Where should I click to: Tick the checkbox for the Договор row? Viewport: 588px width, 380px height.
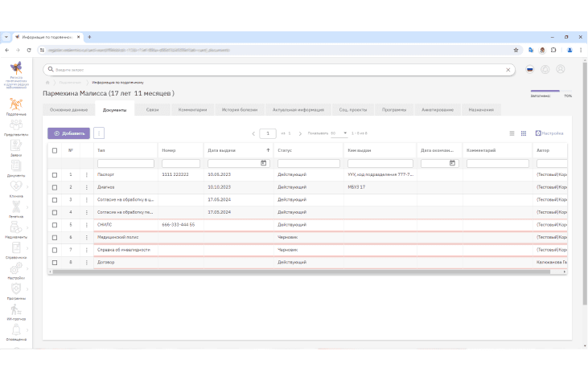pyautogui.click(x=55, y=263)
